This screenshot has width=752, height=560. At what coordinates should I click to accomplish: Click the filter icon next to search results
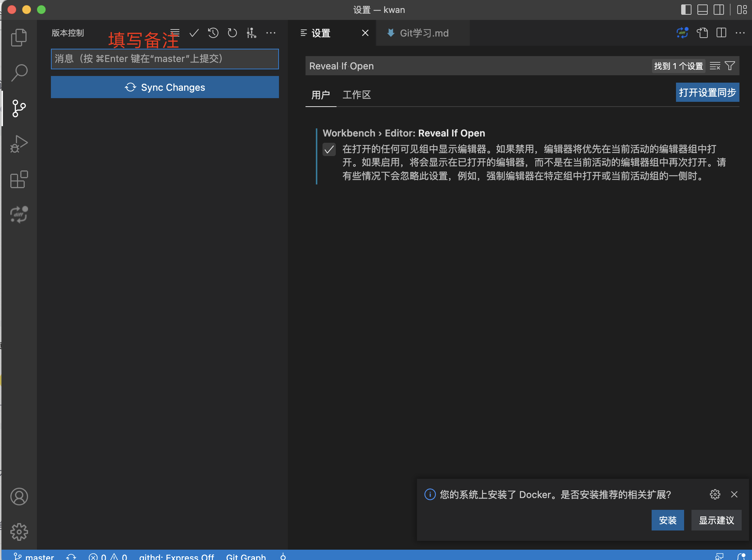(730, 66)
